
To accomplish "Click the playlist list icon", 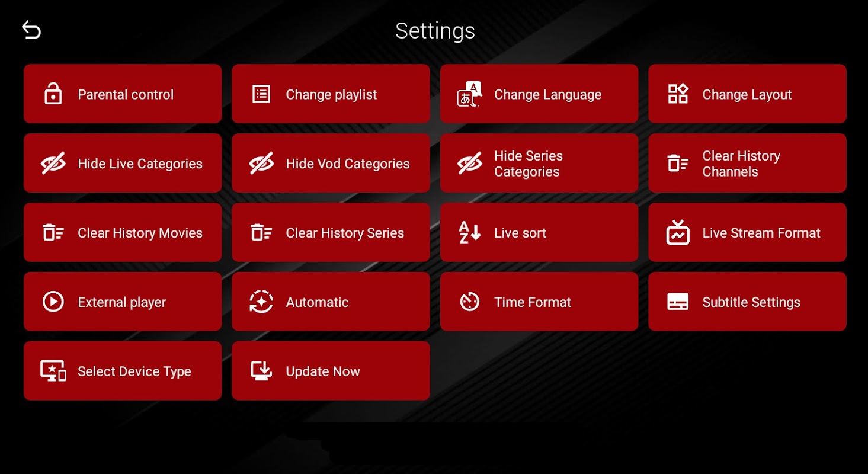I will [261, 94].
